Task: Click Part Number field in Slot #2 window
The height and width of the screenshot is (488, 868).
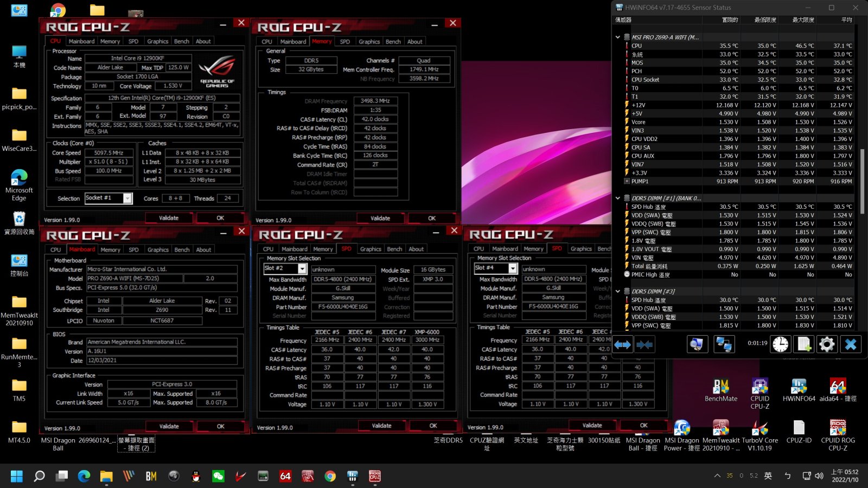Action: coord(343,307)
